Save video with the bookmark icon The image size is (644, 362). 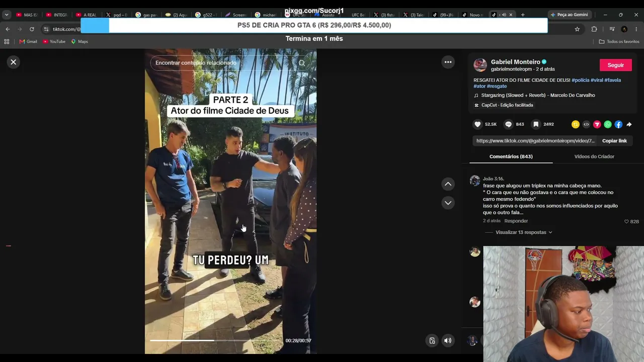tap(536, 124)
